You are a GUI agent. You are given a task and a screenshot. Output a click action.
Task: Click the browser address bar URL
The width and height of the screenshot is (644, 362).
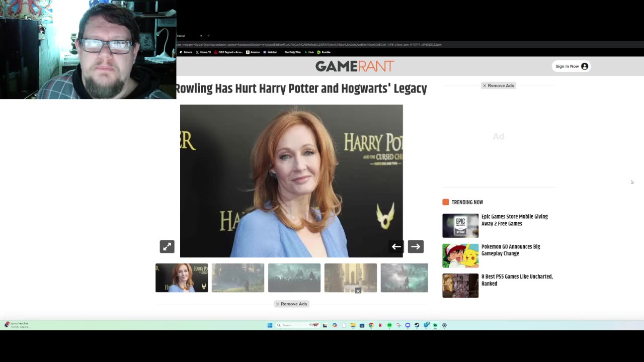pos(309,44)
